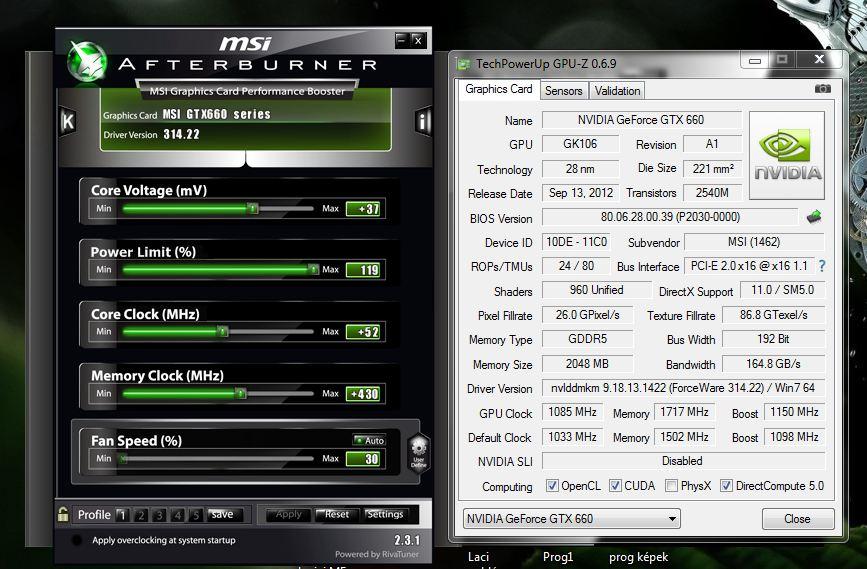Click the green Afterburner logo emblem

point(87,62)
